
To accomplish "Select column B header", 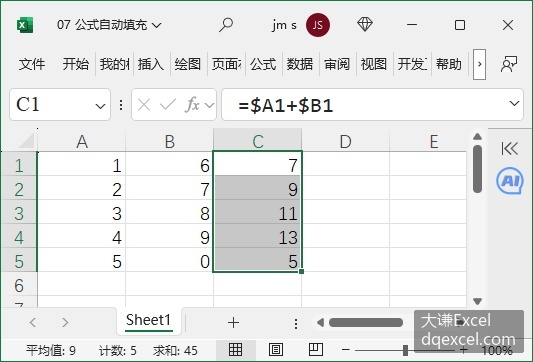I will point(170,141).
